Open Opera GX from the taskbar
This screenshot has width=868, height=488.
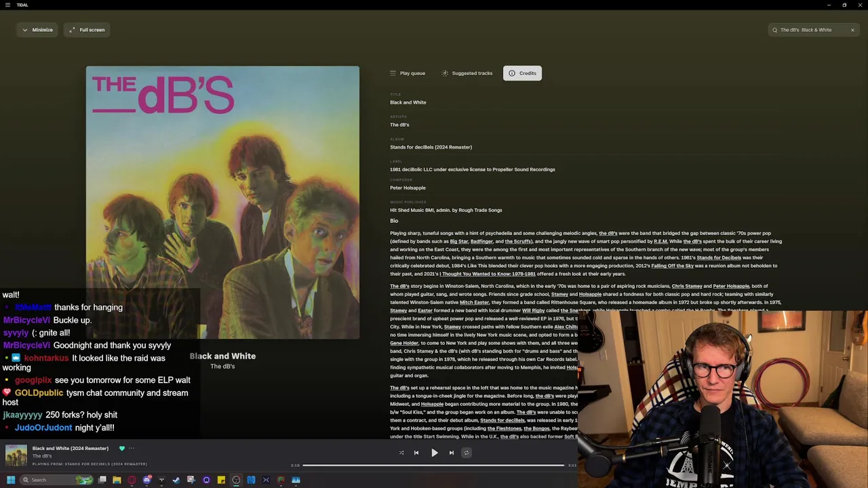pyautogui.click(x=132, y=480)
